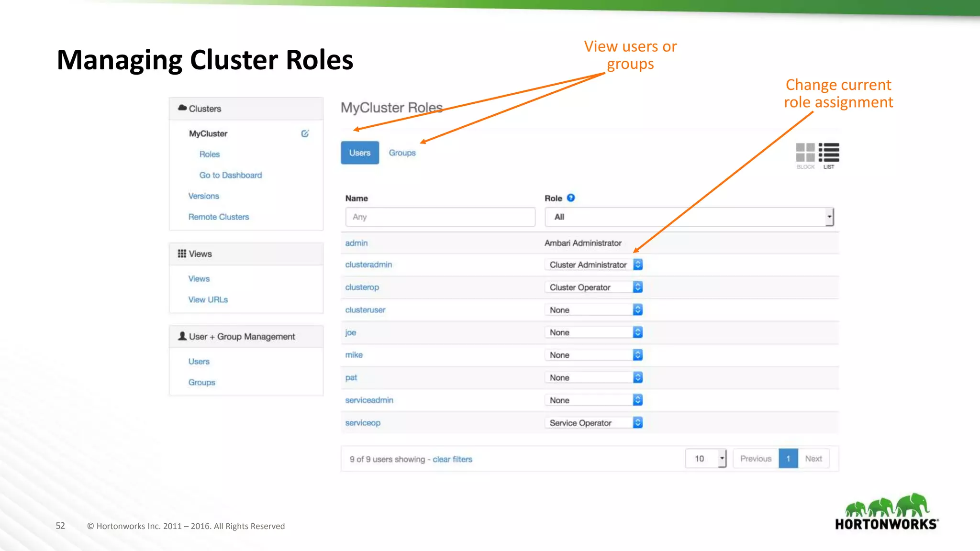This screenshot has height=551, width=980.
Task: Open role dropdown for joe
Action: (x=593, y=332)
